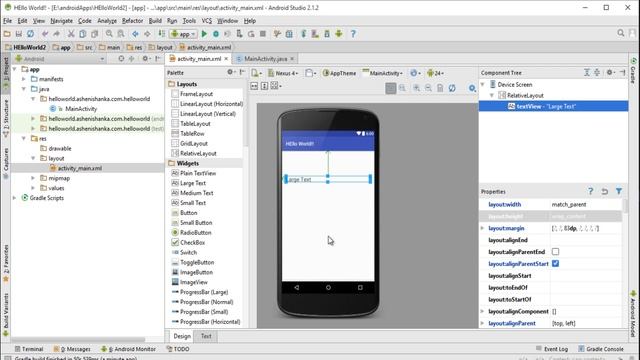The width and height of the screenshot is (640, 360).
Task: Open the Android Monitor tool window
Action: (129, 349)
